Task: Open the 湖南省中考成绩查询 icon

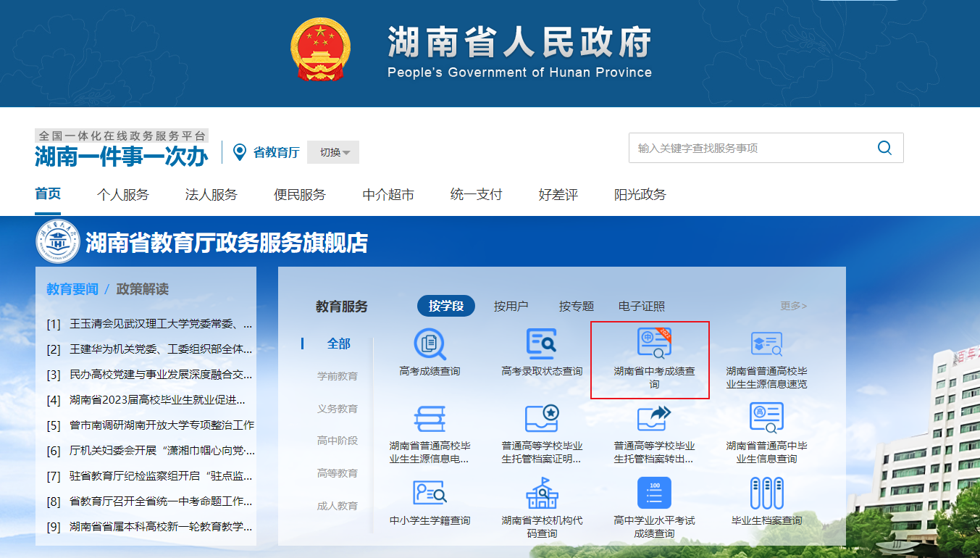Action: pyautogui.click(x=654, y=344)
